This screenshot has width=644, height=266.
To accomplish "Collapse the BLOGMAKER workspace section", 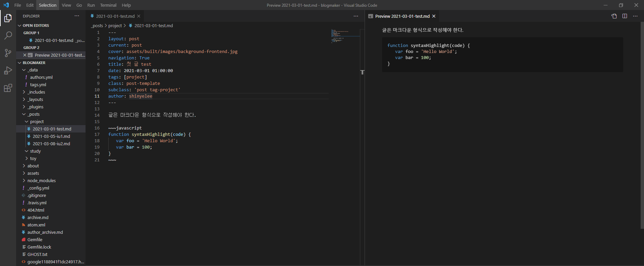I will point(51,63).
